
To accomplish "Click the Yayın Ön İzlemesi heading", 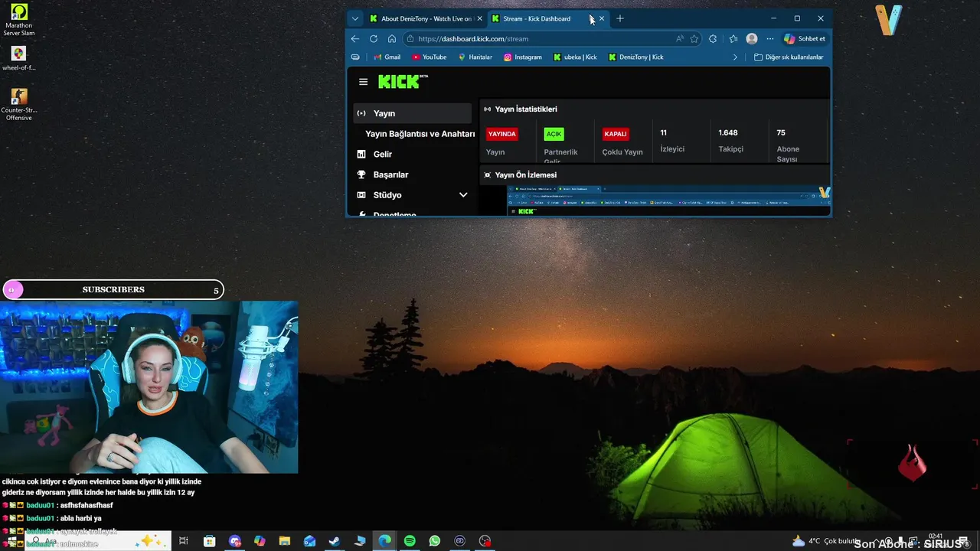I will click(525, 175).
